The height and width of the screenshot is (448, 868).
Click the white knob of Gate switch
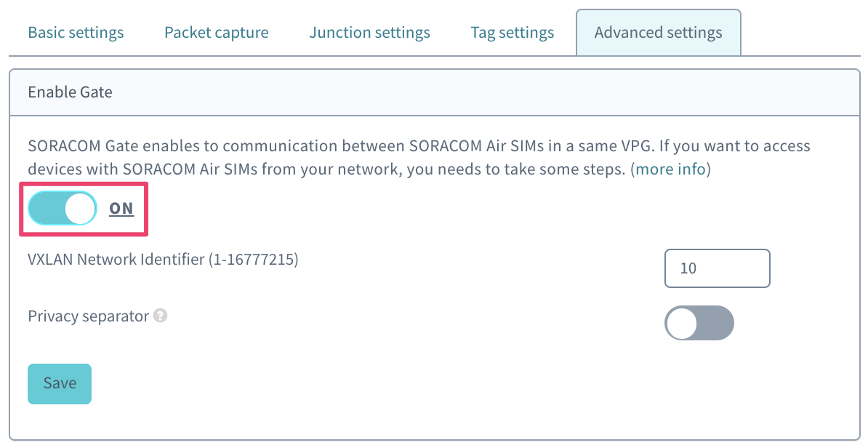tap(79, 209)
